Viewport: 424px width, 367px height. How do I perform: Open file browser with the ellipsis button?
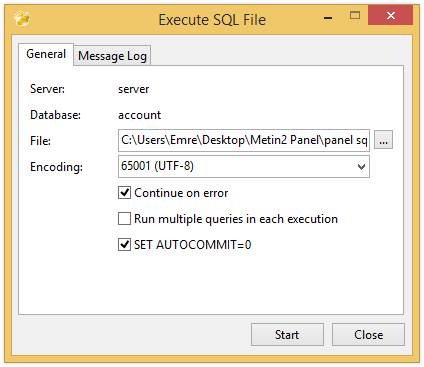[383, 140]
